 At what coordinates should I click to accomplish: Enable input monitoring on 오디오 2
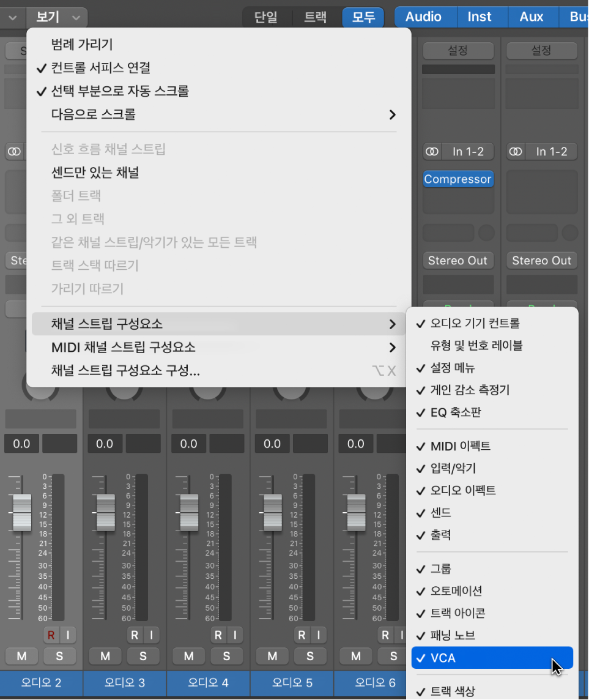[68, 635]
